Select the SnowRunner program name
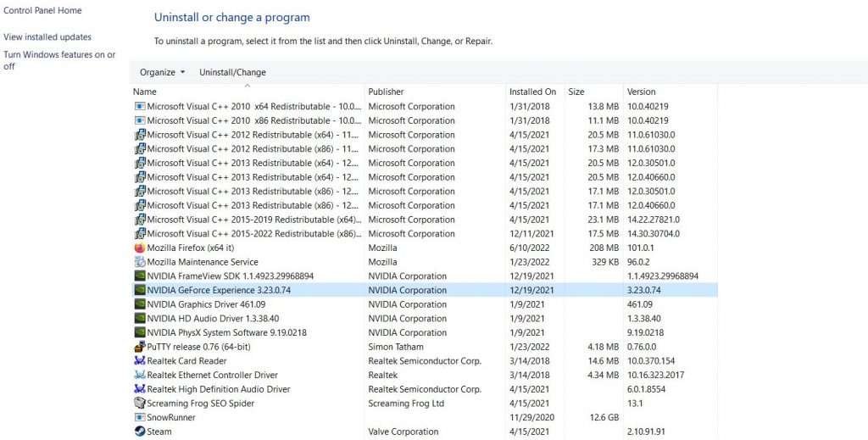Image resolution: width=868 pixels, height=440 pixels. pos(171,417)
